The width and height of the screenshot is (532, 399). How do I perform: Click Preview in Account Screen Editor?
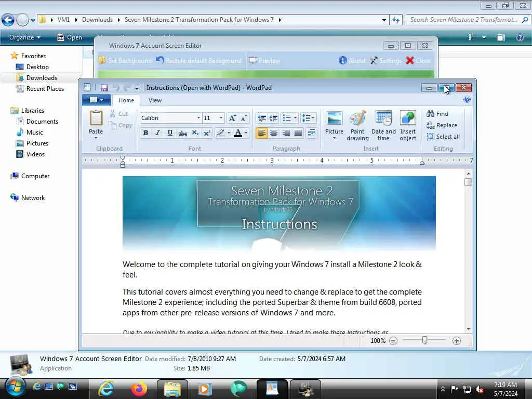point(264,60)
